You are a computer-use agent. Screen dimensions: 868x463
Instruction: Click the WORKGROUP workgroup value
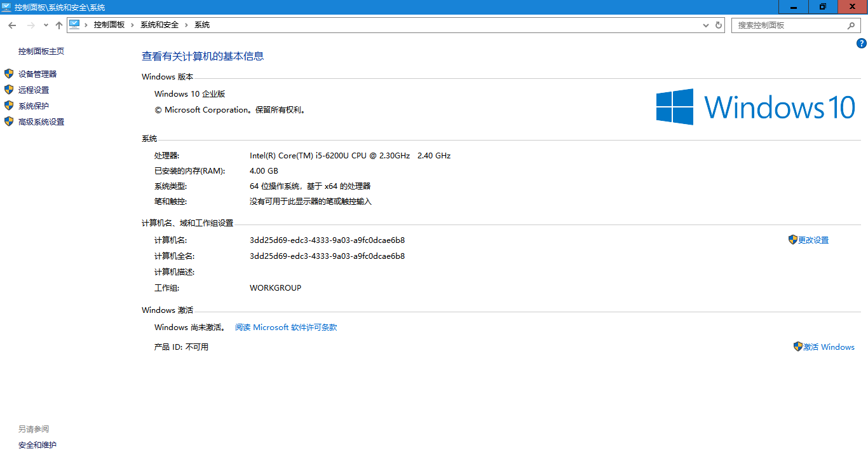pyautogui.click(x=275, y=288)
